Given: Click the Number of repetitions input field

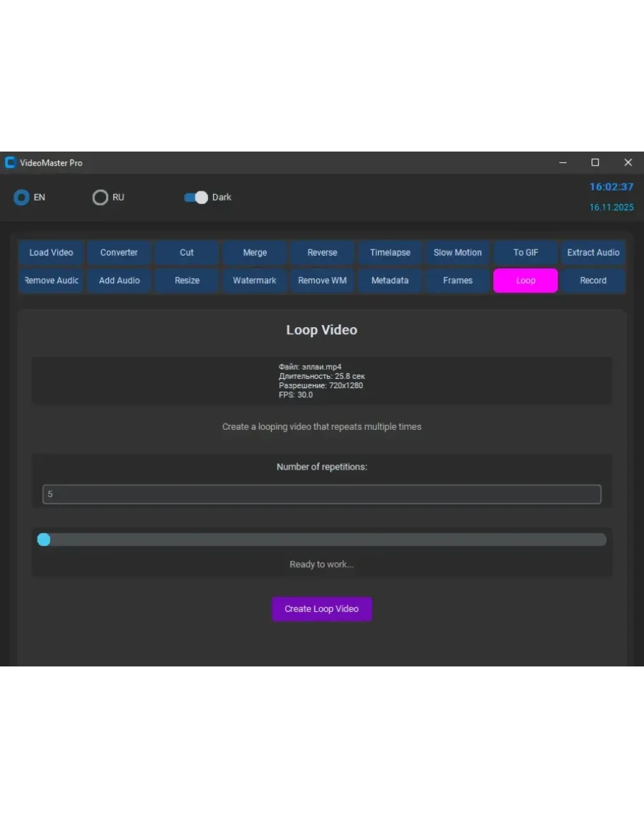Looking at the screenshot, I should pyautogui.click(x=322, y=494).
